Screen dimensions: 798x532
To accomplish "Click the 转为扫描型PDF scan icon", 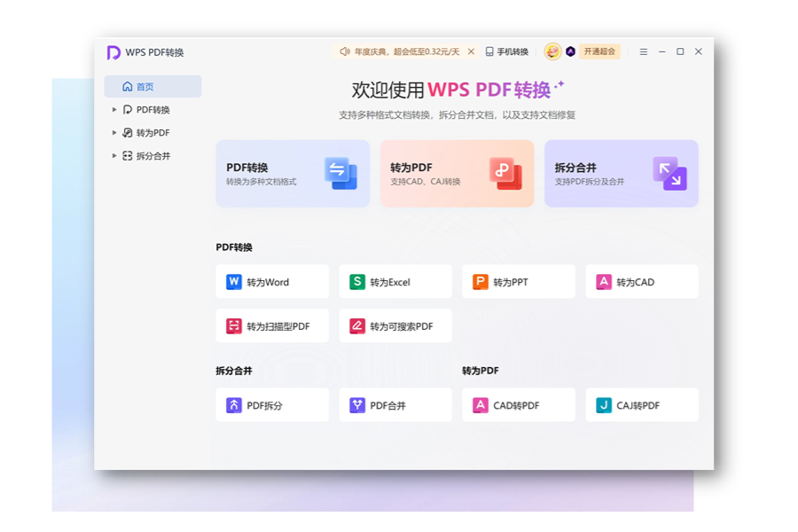I will coord(233,325).
